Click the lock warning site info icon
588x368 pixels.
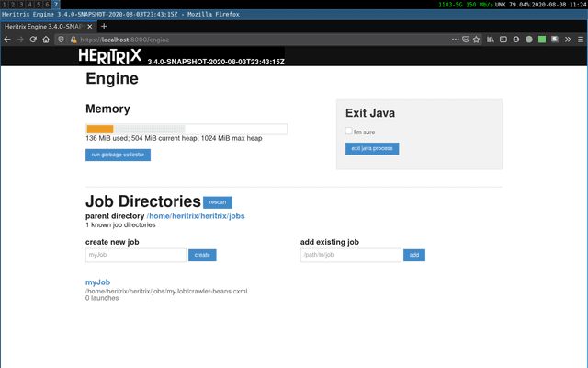click(x=73, y=40)
